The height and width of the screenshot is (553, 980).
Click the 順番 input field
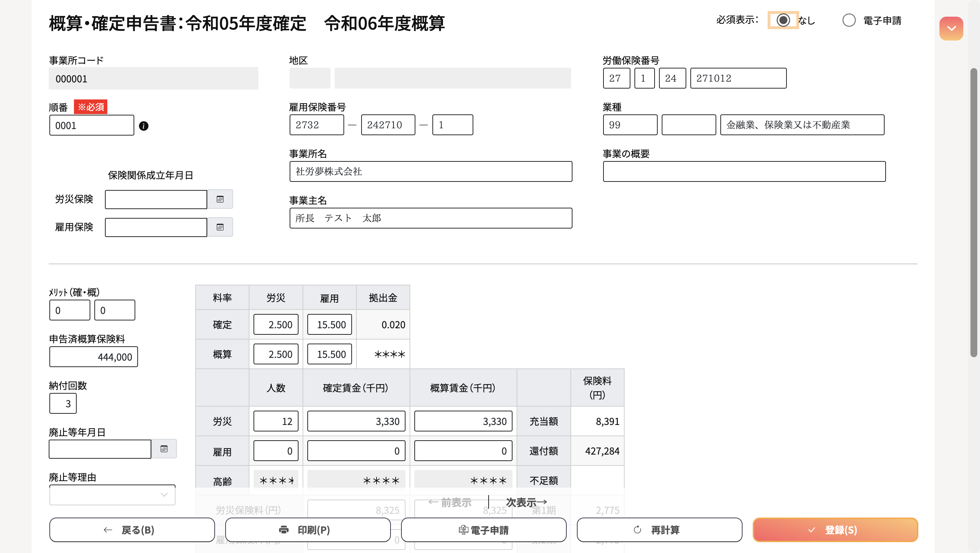point(92,125)
